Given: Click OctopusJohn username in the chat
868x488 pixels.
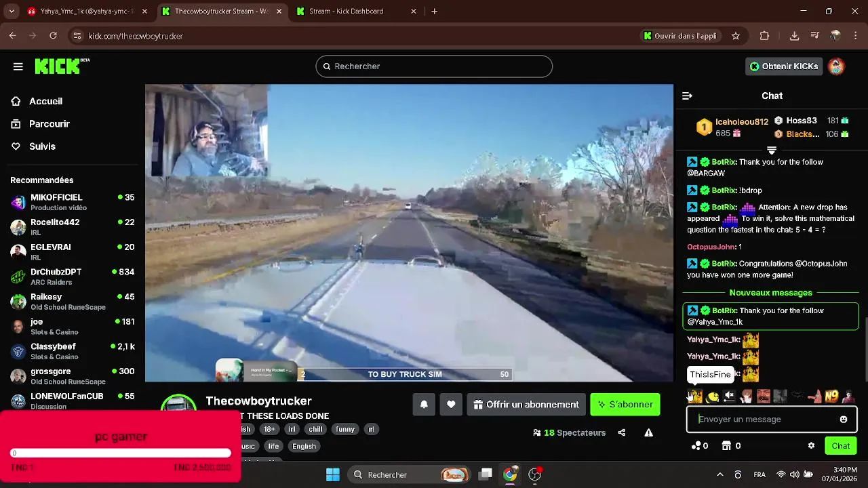Looking at the screenshot, I should 711,247.
